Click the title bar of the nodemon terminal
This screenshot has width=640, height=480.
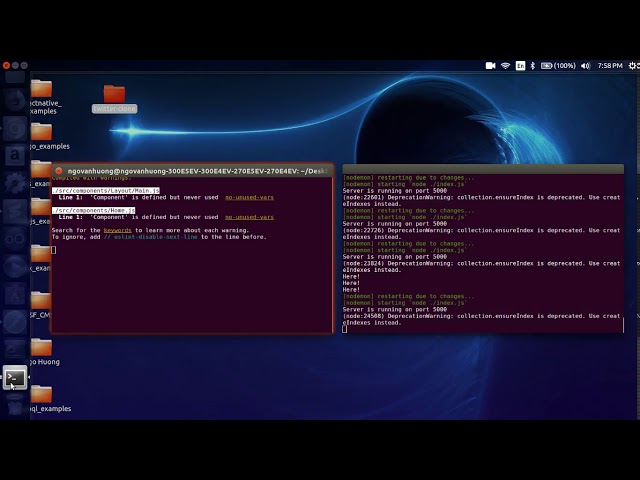click(x=483, y=169)
